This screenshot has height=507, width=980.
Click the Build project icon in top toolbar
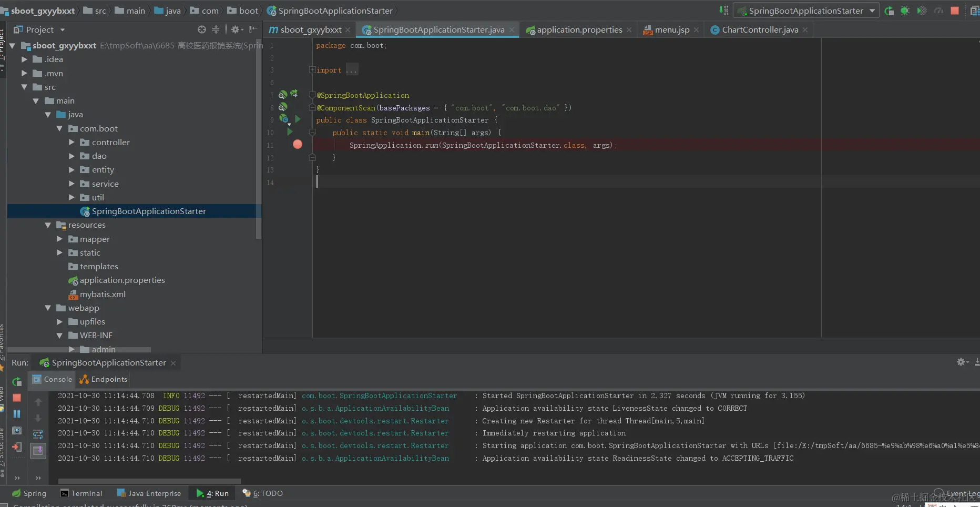tap(724, 11)
